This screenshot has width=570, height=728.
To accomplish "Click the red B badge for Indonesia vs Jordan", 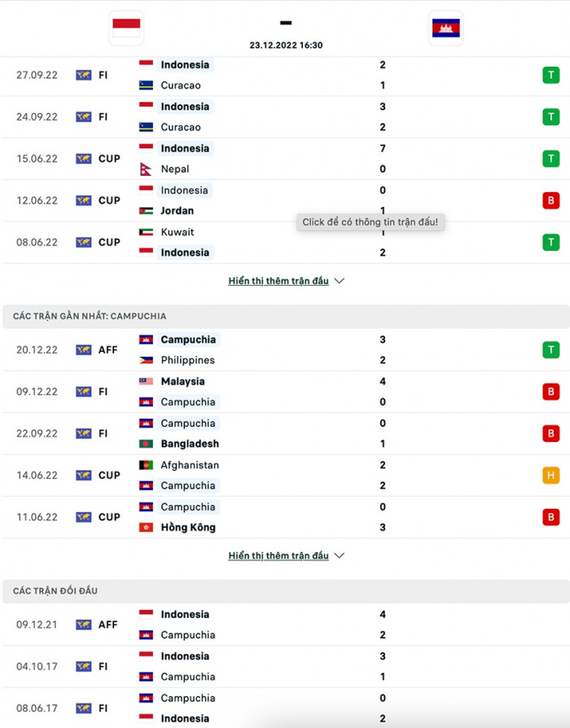I will click(551, 200).
